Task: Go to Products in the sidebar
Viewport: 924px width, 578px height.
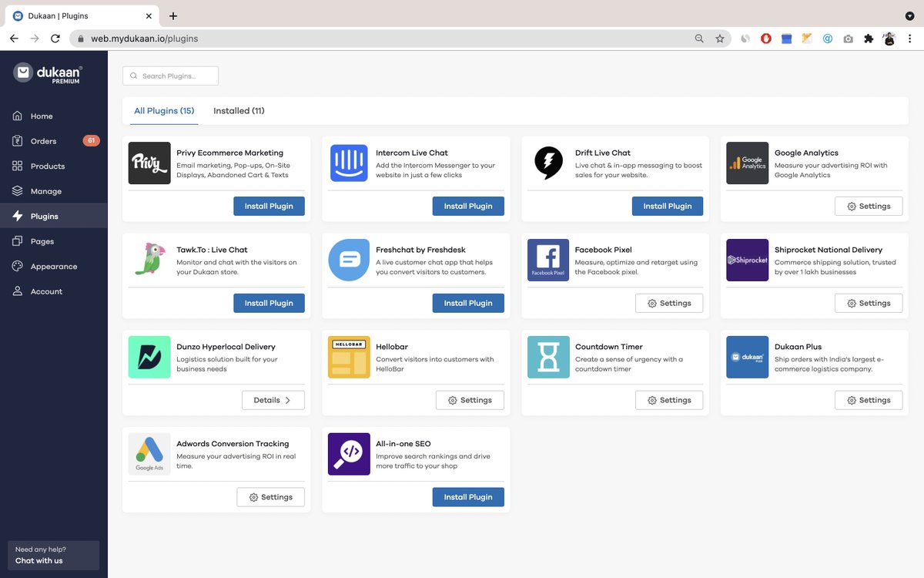Action: click(x=54, y=166)
